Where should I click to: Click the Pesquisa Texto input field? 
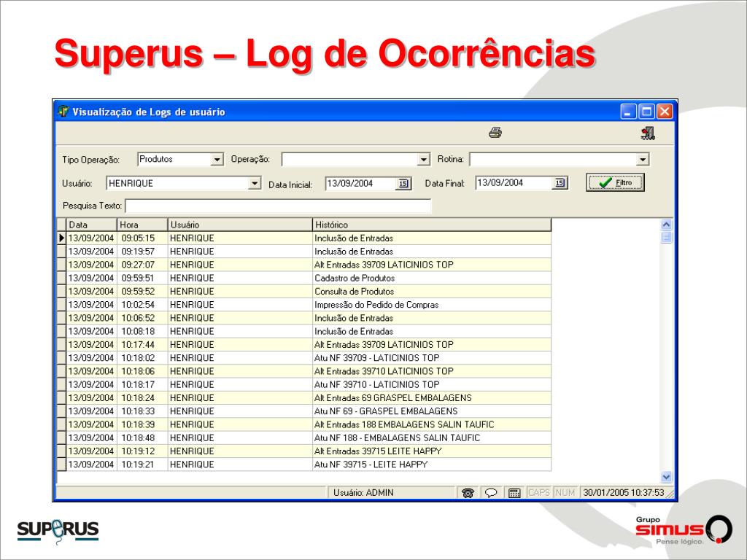point(278,206)
